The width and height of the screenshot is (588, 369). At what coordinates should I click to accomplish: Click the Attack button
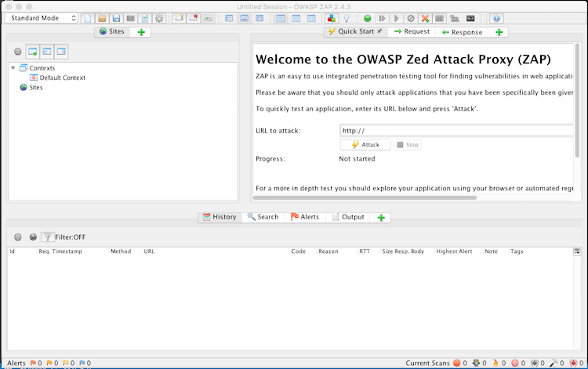coord(365,145)
